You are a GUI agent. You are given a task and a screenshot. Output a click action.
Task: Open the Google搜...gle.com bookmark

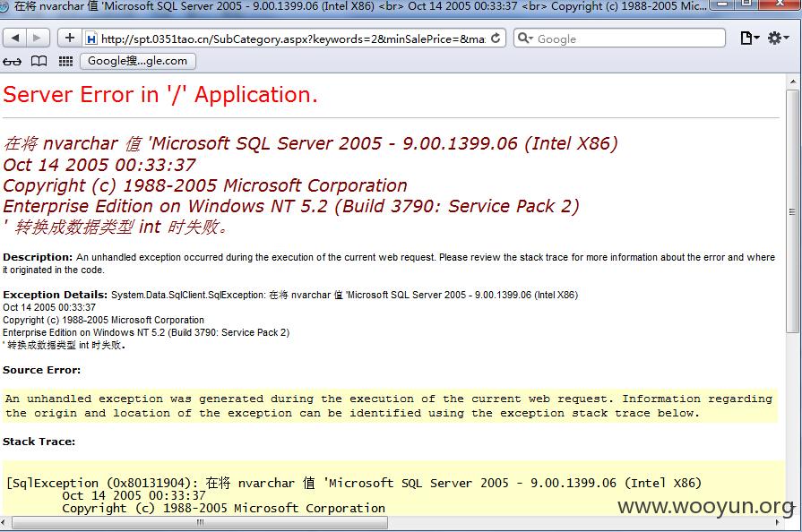pos(138,61)
